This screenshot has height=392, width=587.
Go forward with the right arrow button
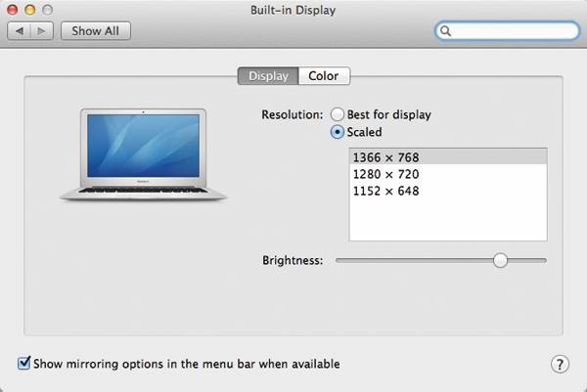coord(41,30)
